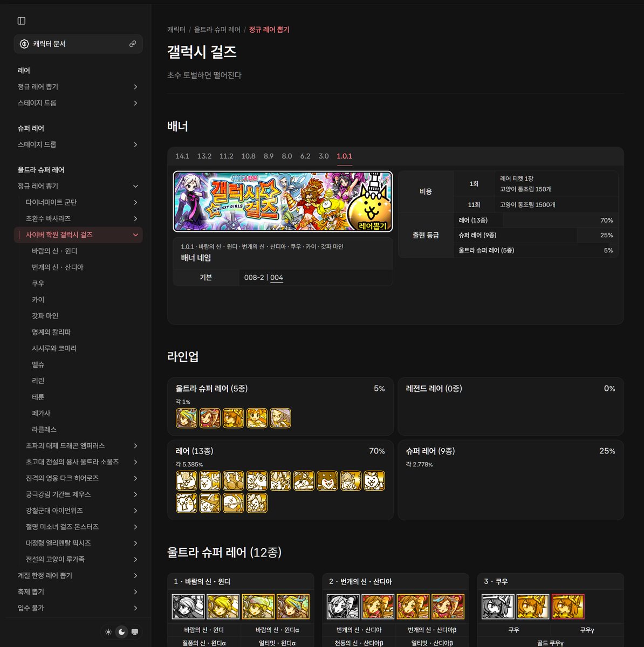This screenshot has width=644, height=647.
Task: Open 라클레스 in the sidebar
Action: click(x=44, y=430)
